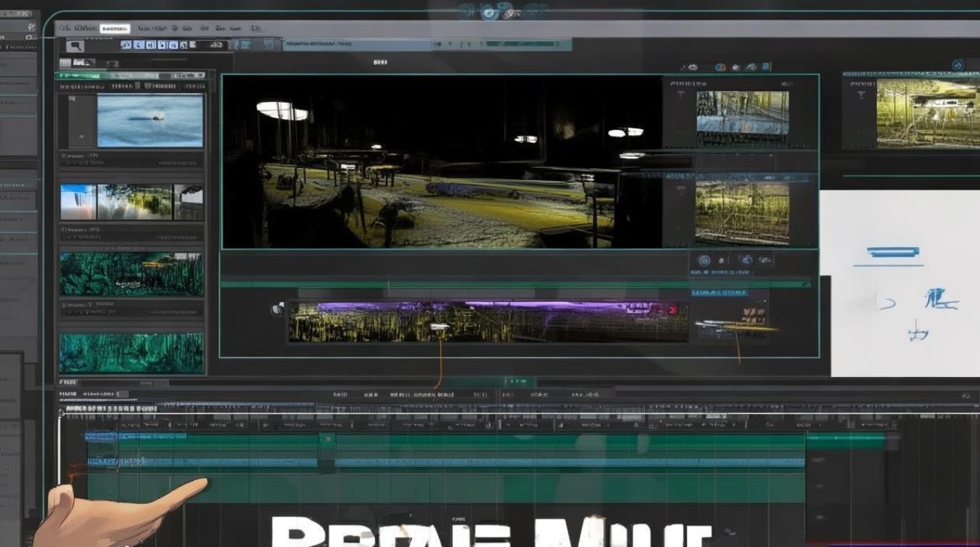Select the lower green forest clip thumbnail
Screen dimensions: 980x547
132,354
